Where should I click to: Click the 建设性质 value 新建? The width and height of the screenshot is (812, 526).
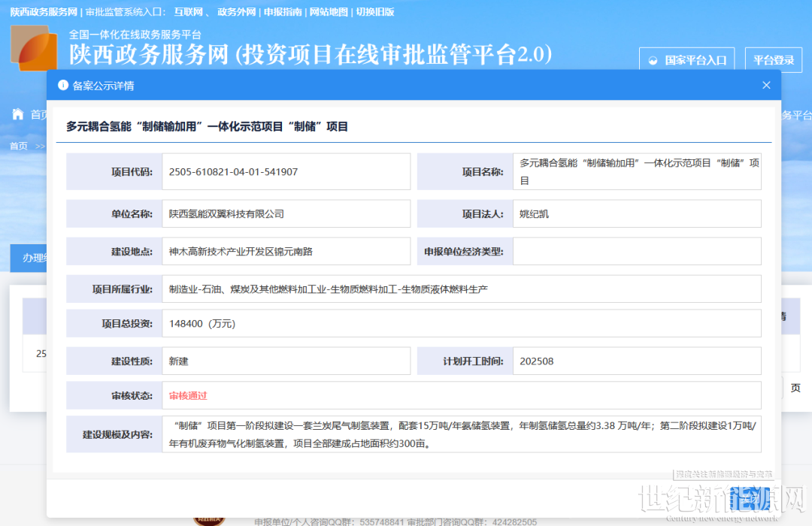click(178, 361)
